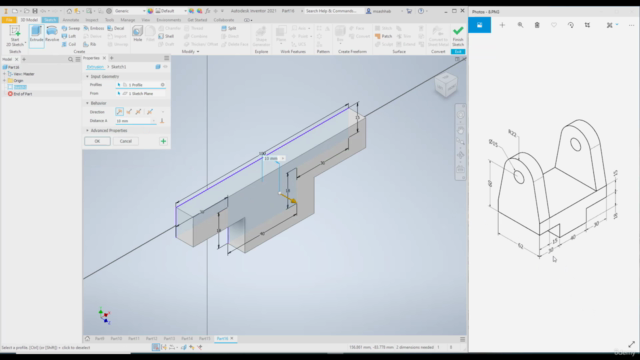Open the File menu tab
This screenshot has height=360, width=640.
[x=9, y=20]
